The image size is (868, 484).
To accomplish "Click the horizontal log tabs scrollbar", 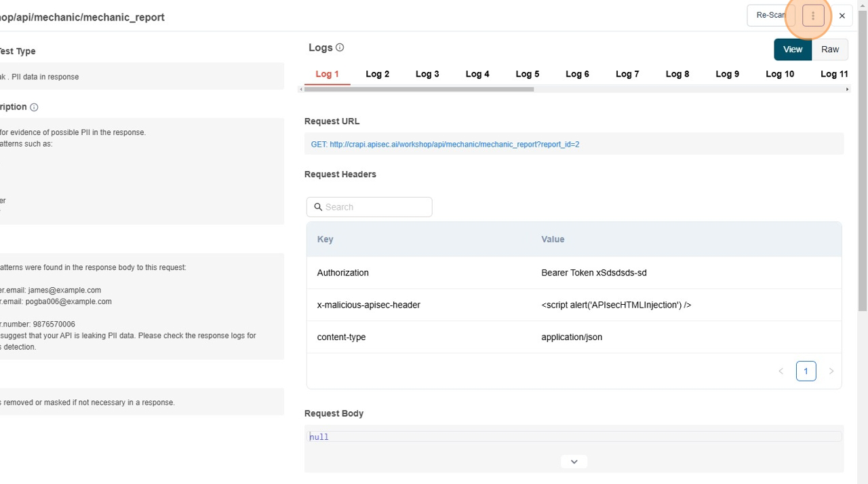I will point(418,89).
